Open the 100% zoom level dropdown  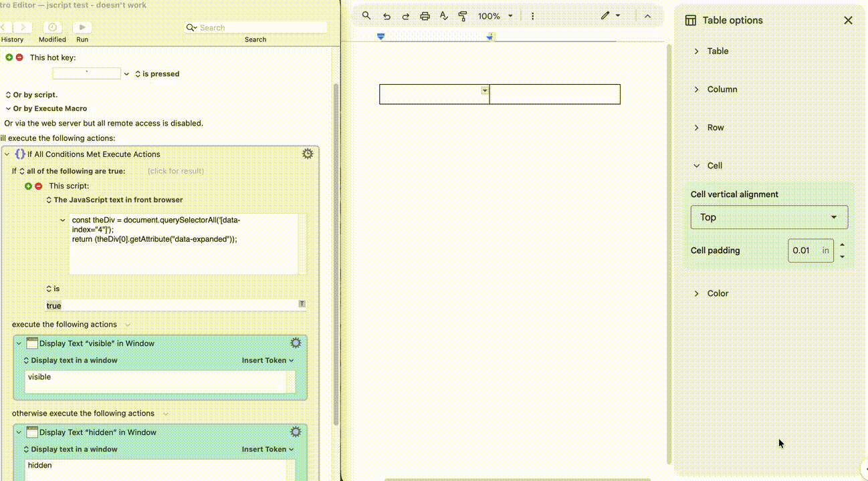coord(496,16)
